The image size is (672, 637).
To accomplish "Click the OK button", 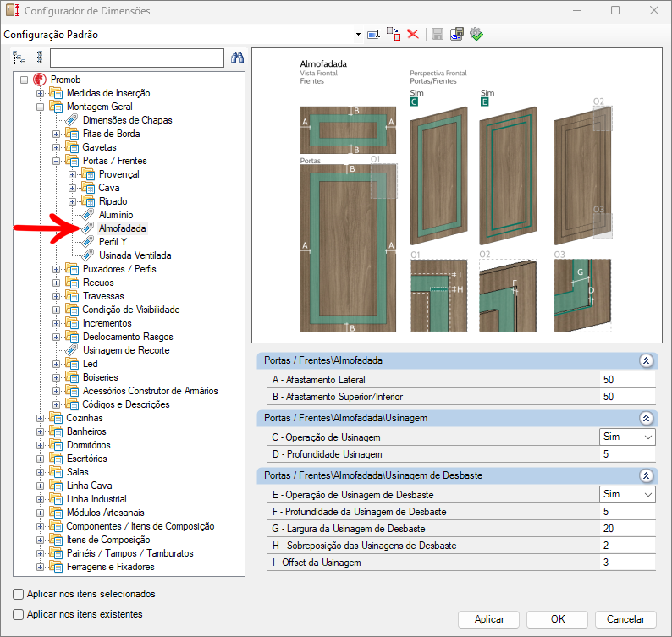I will click(x=557, y=619).
